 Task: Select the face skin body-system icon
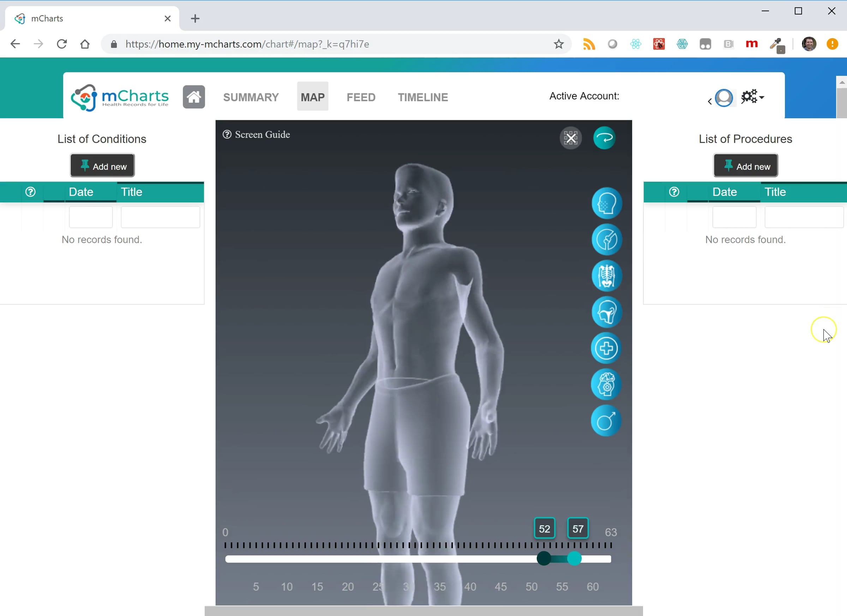[607, 204]
